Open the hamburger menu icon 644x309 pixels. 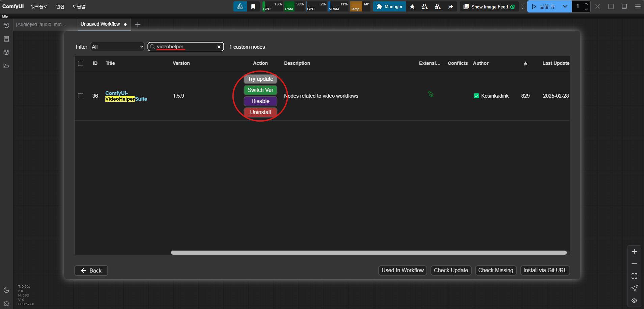coord(638,6)
